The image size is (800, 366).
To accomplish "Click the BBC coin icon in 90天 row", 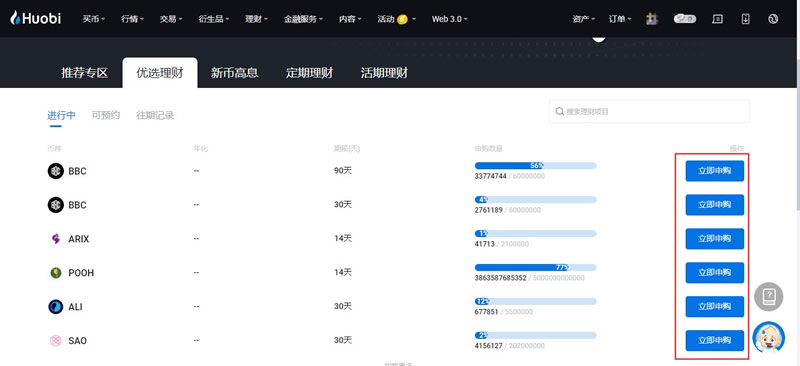I will pos(56,171).
